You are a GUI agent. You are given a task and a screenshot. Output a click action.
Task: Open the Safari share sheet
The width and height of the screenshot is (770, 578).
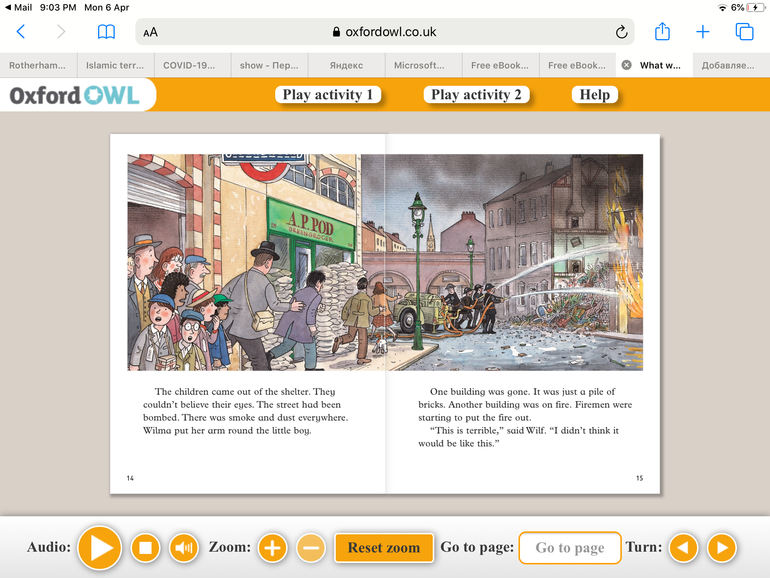(x=662, y=32)
